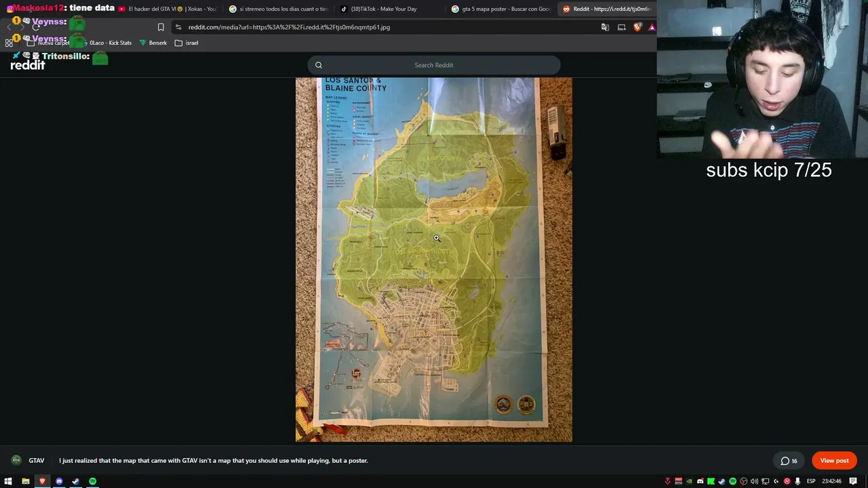Image resolution: width=868 pixels, height=488 pixels.
Task: Click the Brave browser taskbar icon
Action: point(42,481)
